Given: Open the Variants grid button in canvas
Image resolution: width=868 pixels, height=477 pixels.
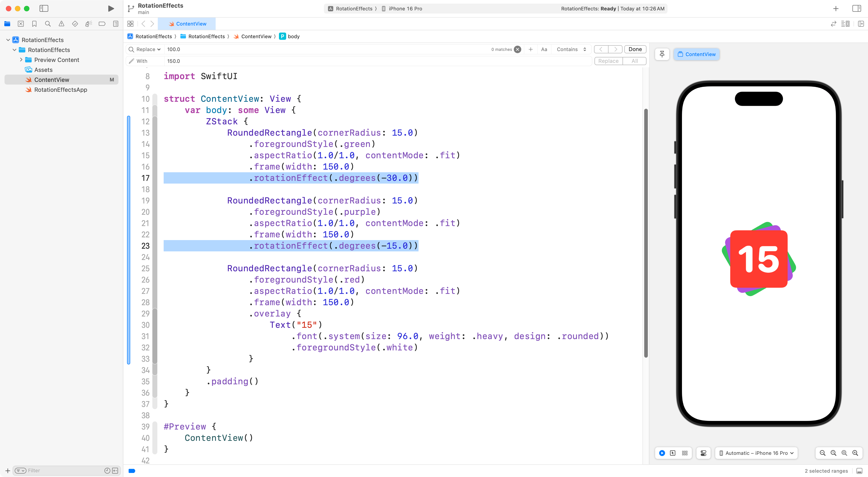Looking at the screenshot, I should point(685,453).
